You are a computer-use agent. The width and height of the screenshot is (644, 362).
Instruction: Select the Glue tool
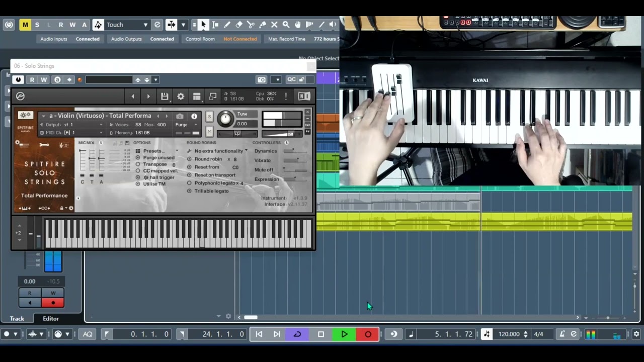point(263,25)
